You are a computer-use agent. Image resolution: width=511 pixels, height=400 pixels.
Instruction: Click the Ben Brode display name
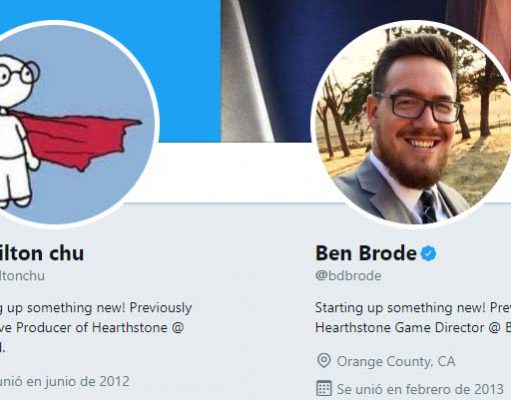366,253
